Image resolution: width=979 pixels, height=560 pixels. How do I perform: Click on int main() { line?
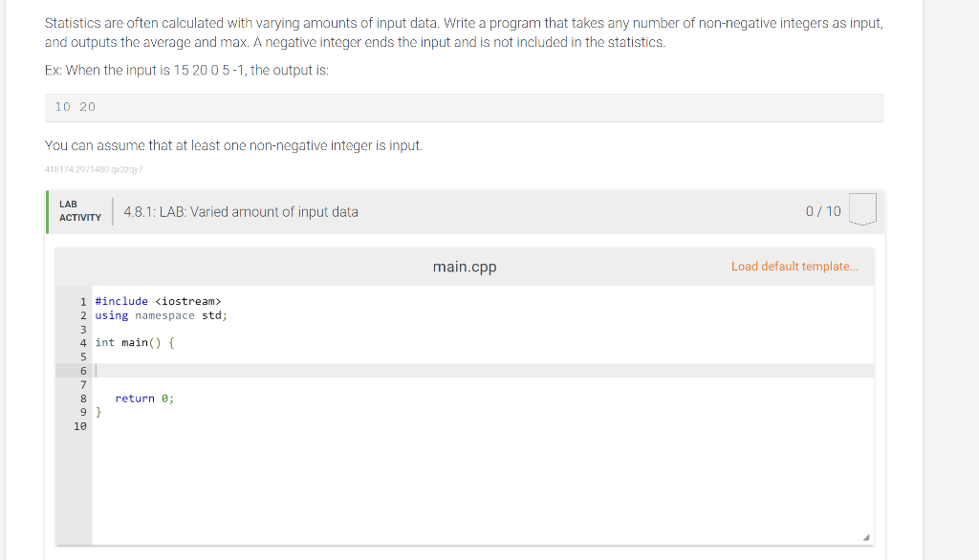pos(135,343)
